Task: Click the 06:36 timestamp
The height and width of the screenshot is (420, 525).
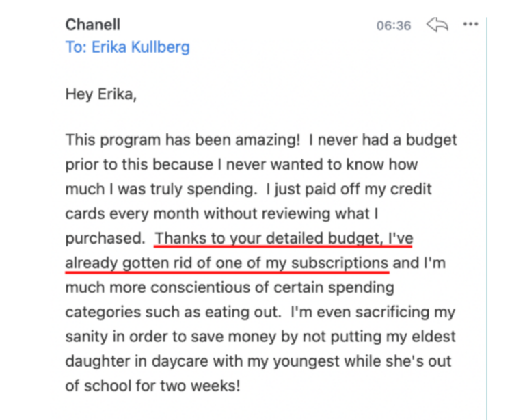Action: click(394, 25)
